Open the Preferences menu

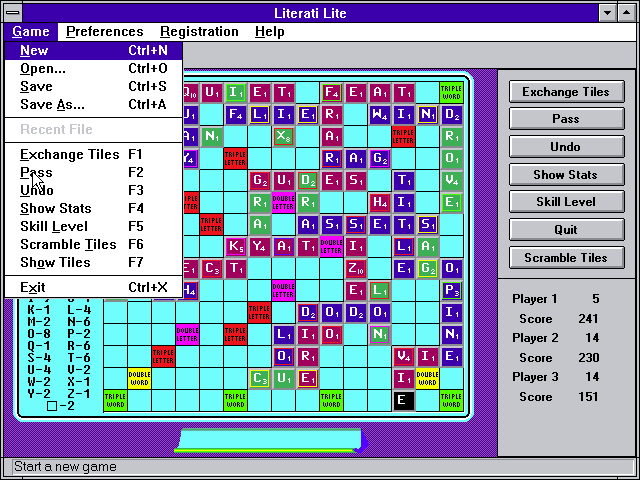coord(104,31)
